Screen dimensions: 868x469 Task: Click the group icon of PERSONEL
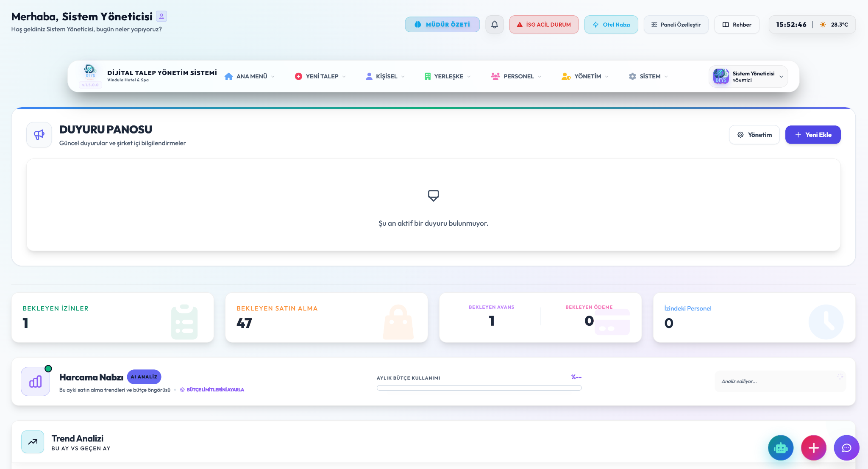[495, 76]
